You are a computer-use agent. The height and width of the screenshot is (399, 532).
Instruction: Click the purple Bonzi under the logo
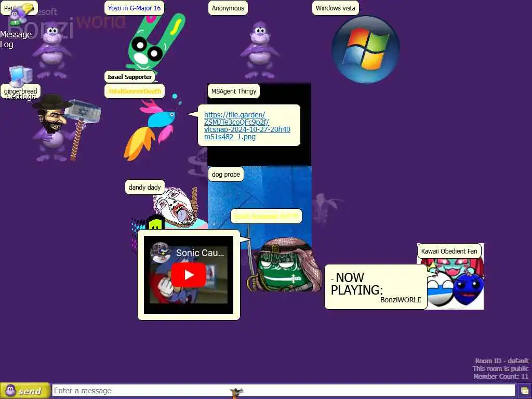pos(51,50)
